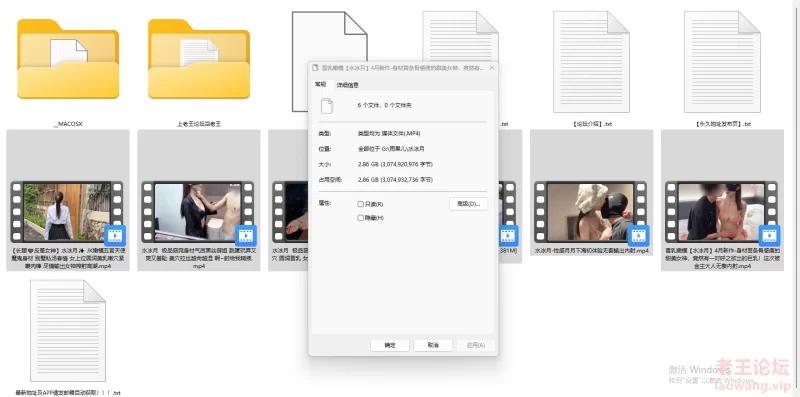Switch to the 详细信息 tab

[347, 85]
